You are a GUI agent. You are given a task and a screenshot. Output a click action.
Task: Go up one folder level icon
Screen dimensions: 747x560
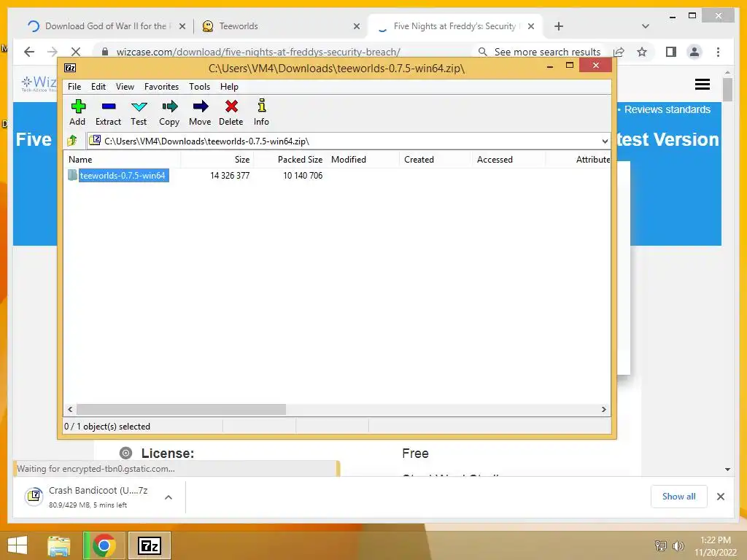(72, 141)
